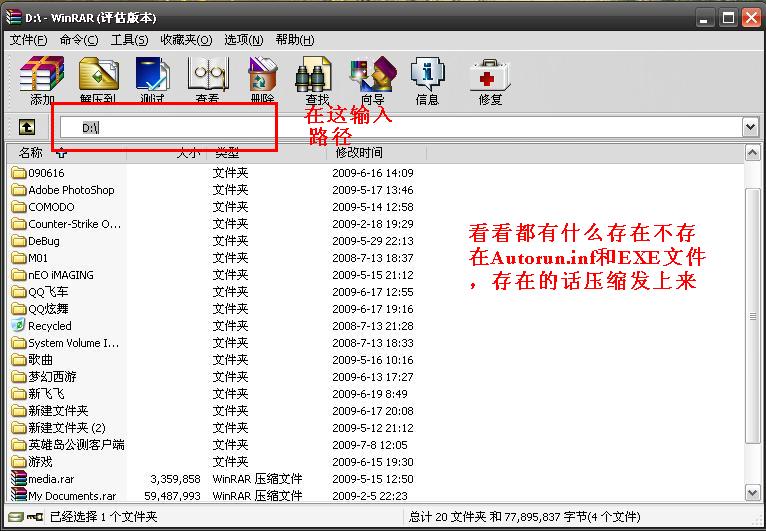Screen dimensions: 766x531
Task: Click the vertical scrollbar thumb
Action: click(x=752, y=317)
